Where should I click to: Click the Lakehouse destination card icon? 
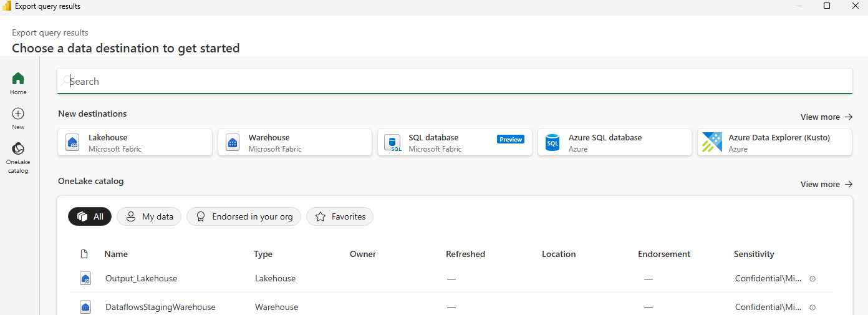point(72,143)
